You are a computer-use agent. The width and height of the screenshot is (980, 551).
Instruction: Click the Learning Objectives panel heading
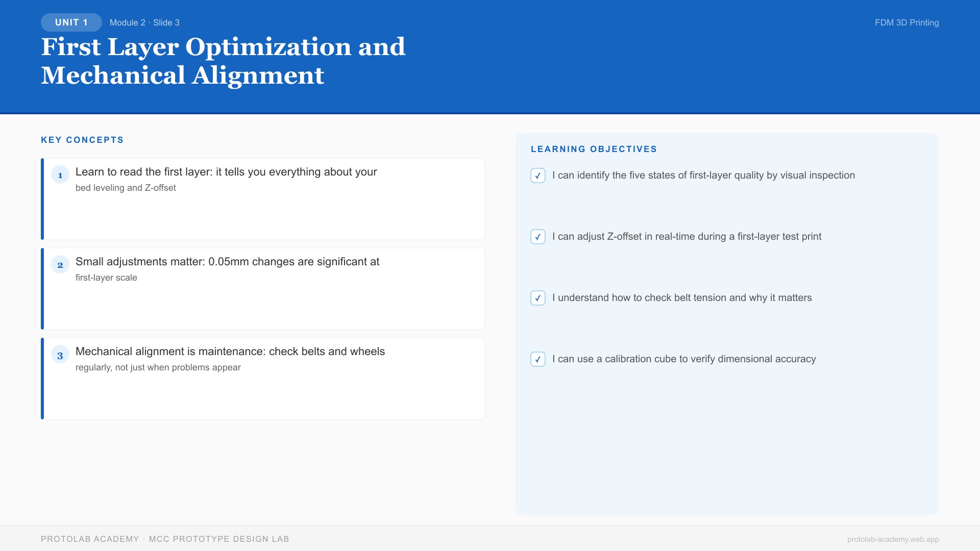[x=594, y=149]
